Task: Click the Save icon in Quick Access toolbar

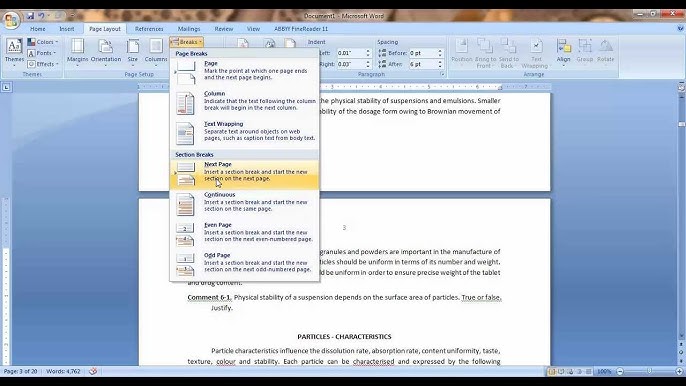Action: [30, 16]
